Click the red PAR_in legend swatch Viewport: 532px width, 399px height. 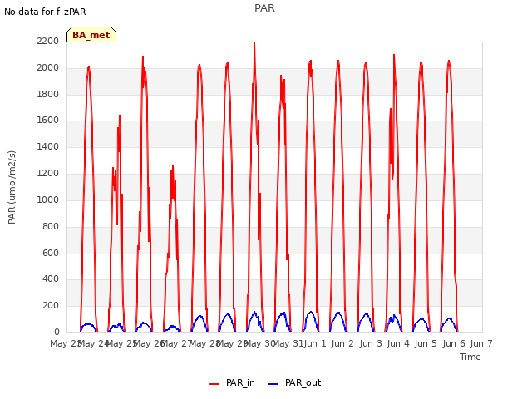pyautogui.click(x=214, y=383)
